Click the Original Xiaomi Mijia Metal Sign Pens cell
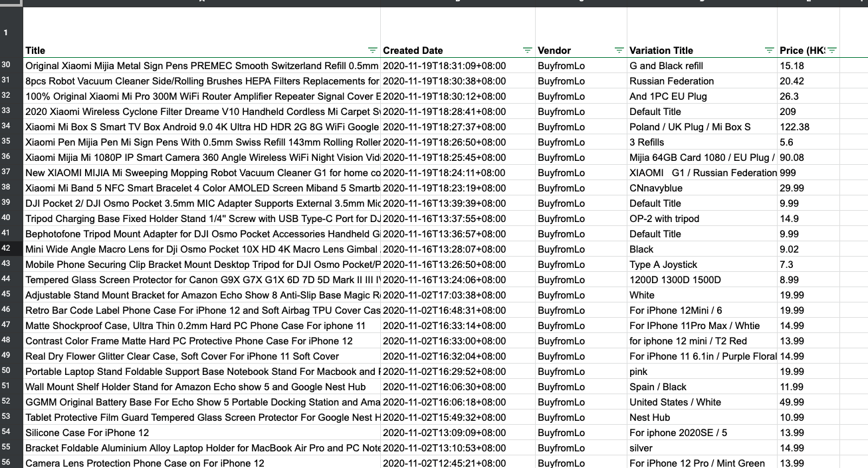 202,66
